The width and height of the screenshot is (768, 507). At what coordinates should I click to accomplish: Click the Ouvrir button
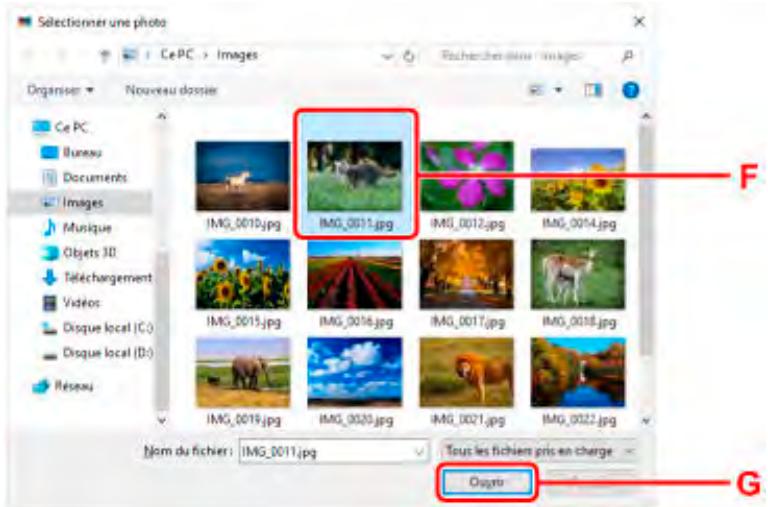pos(486,482)
